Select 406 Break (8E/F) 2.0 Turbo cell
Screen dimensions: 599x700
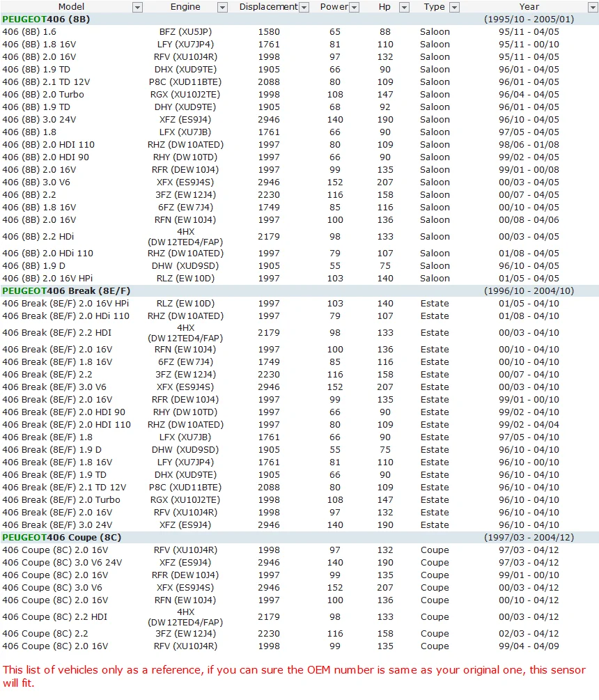tap(61, 499)
